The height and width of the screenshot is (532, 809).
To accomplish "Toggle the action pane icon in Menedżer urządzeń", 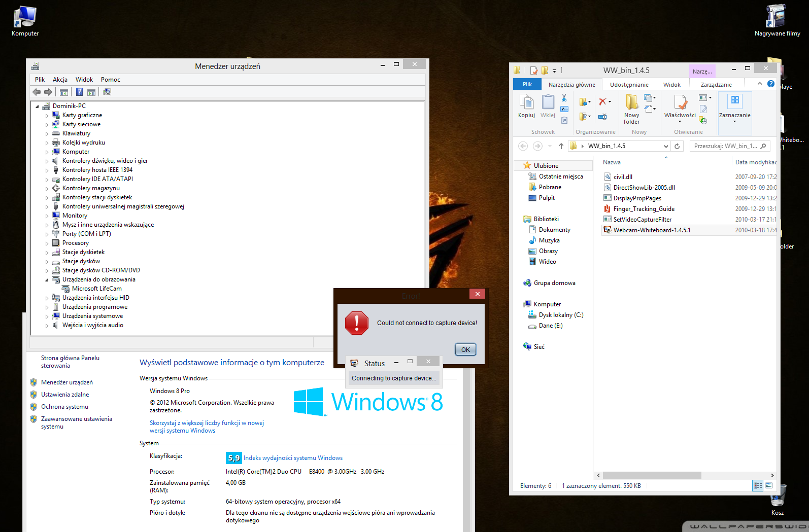I will [91, 92].
